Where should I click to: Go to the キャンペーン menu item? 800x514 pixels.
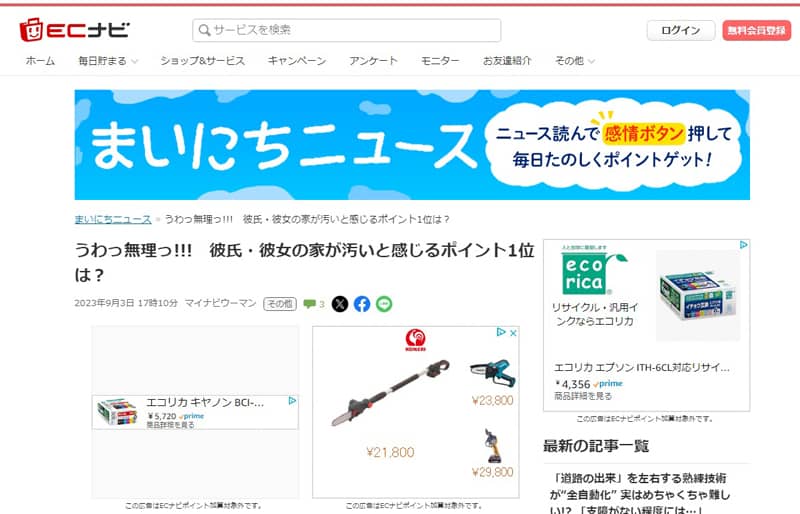click(x=297, y=61)
